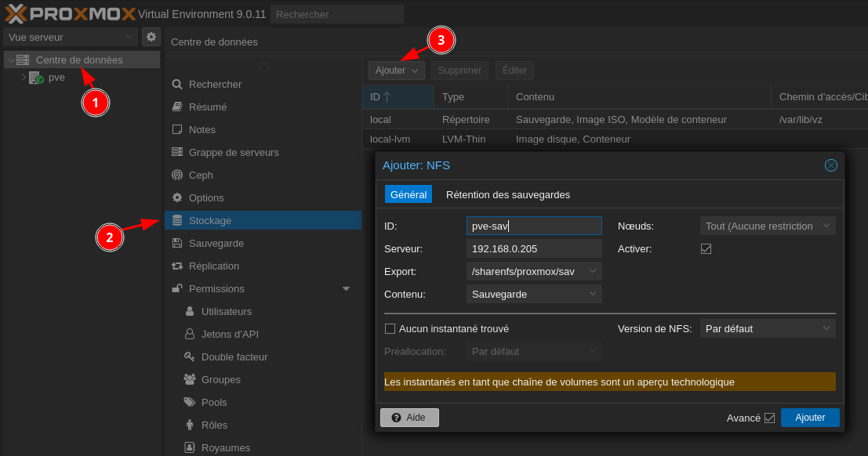The image size is (868, 456).
Task: Close the Ajouter: NFS dialog
Action: pos(831,165)
